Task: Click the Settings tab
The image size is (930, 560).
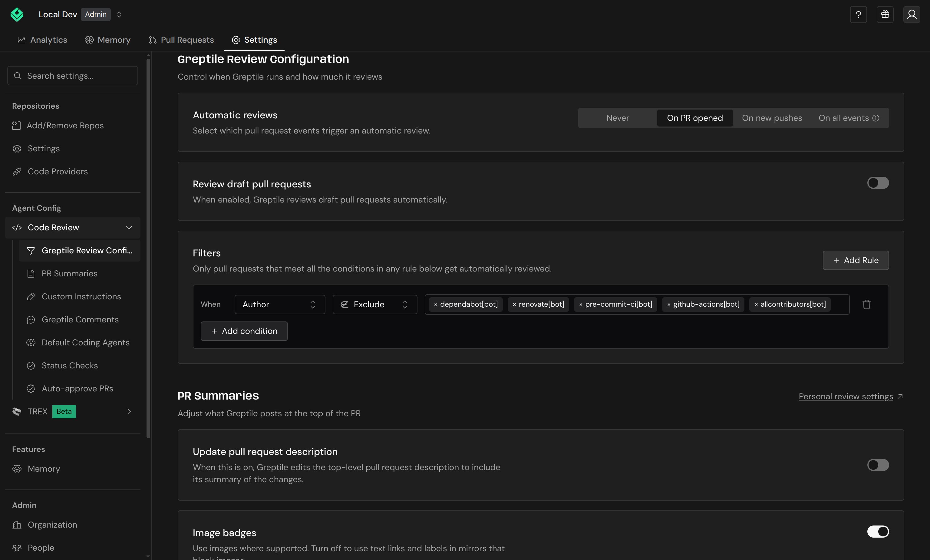Action: click(254, 40)
